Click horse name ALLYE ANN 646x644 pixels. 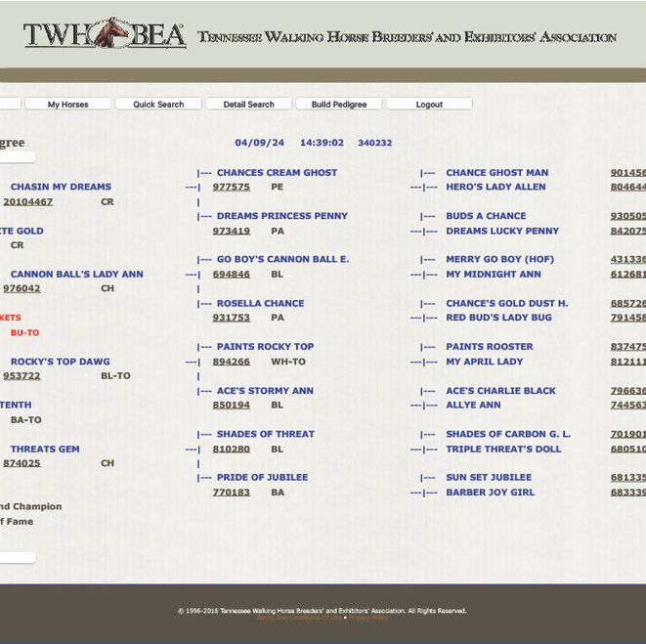tap(473, 405)
